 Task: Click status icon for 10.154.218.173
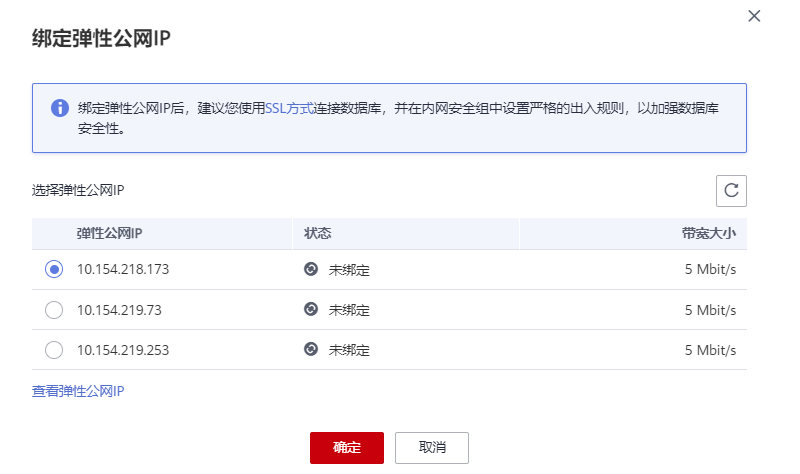click(x=311, y=270)
